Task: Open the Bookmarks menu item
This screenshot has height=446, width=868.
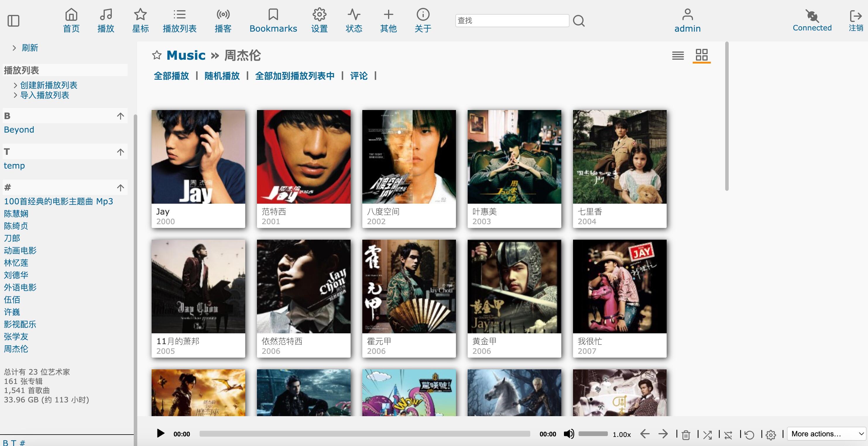Action: [273, 20]
